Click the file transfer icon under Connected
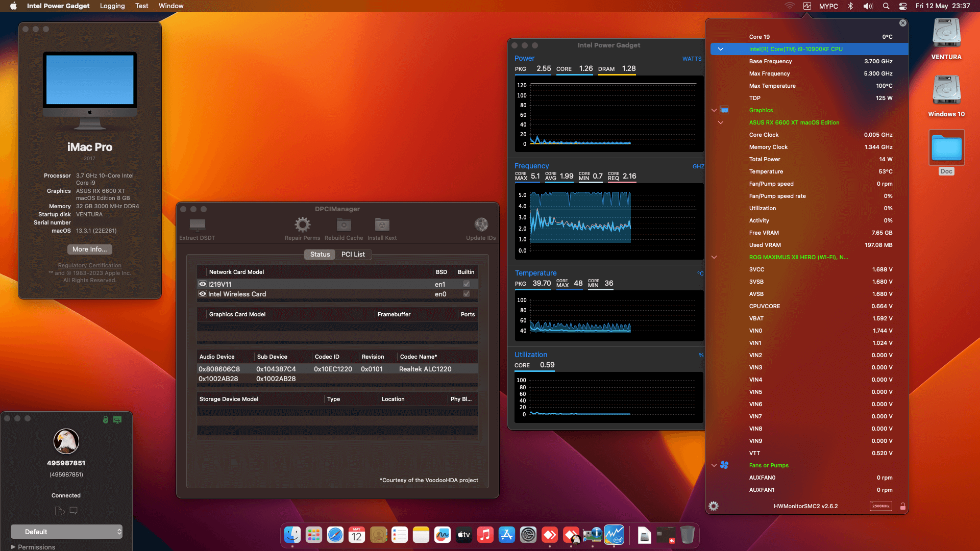Viewport: 980px width, 551px height. point(60,510)
